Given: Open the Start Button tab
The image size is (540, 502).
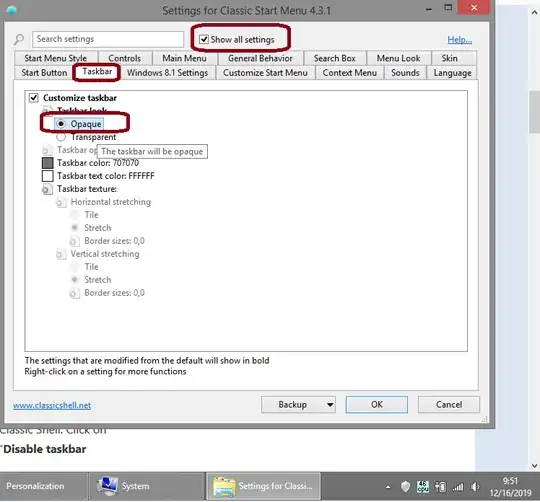Looking at the screenshot, I should (x=44, y=73).
